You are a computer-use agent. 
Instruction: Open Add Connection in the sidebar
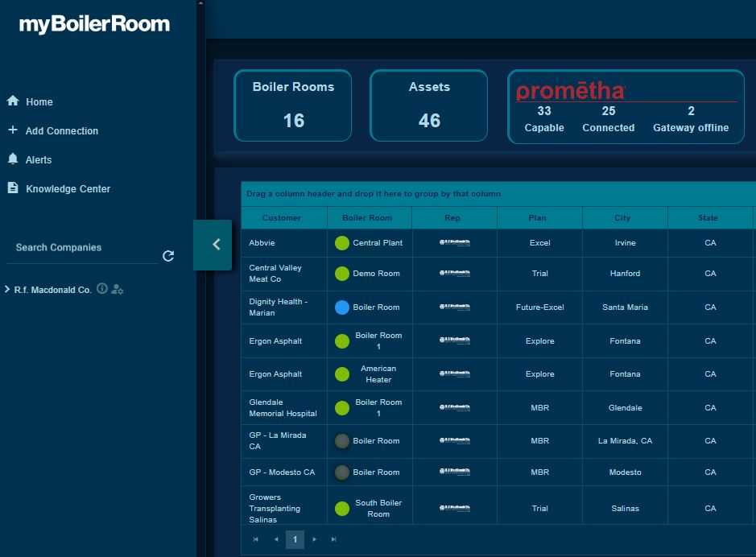pos(61,131)
